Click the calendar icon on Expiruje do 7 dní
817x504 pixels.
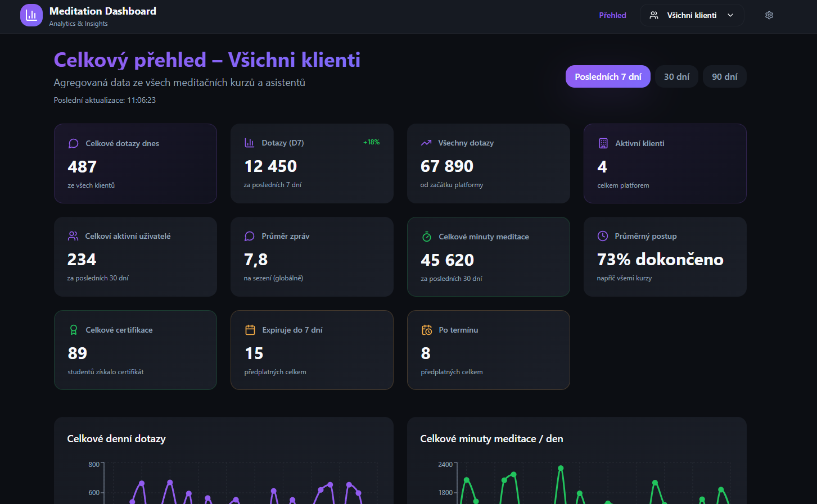pos(250,330)
